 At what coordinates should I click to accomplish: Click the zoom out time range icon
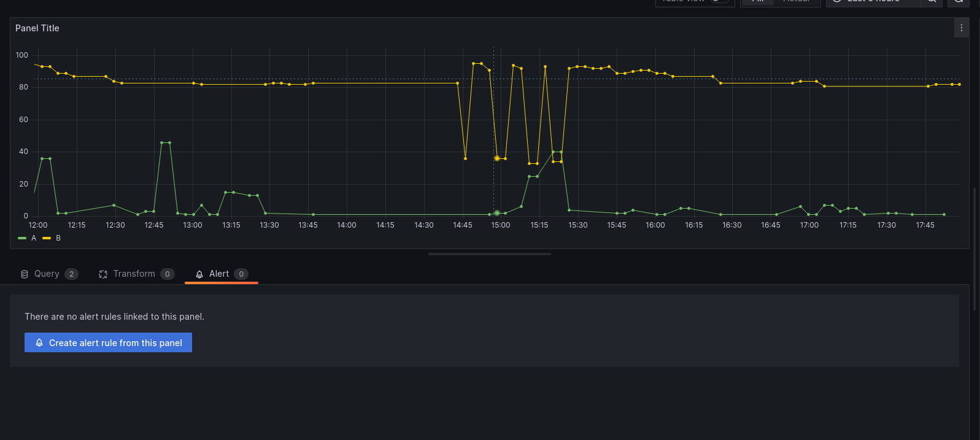932,2
